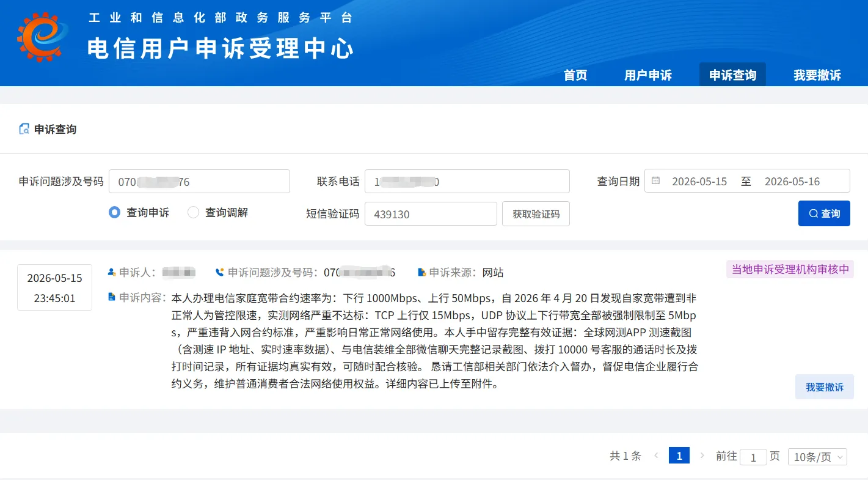Click the end date 2026-05-16 field
Viewport: 868px width, 480px height.
click(792, 181)
